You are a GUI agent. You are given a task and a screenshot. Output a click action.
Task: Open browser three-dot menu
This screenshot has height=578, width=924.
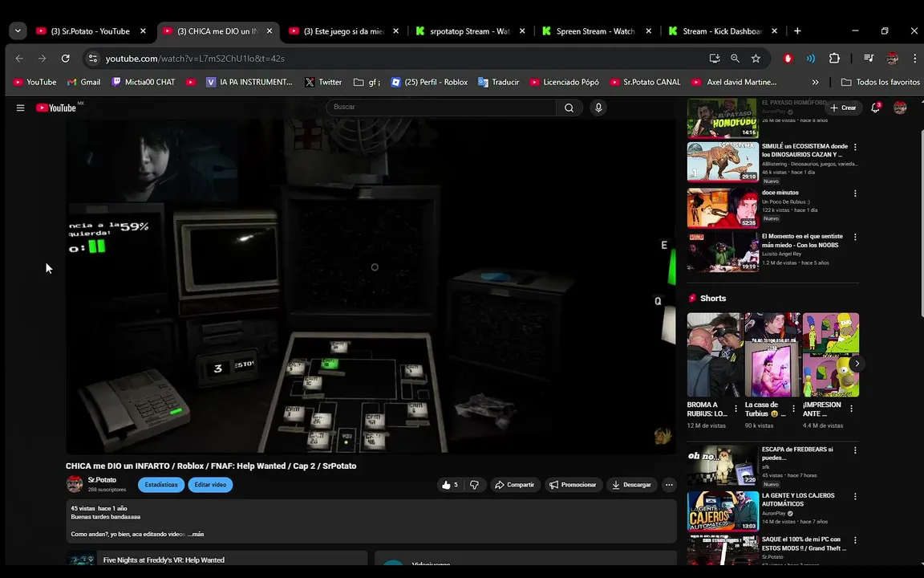[914, 59]
